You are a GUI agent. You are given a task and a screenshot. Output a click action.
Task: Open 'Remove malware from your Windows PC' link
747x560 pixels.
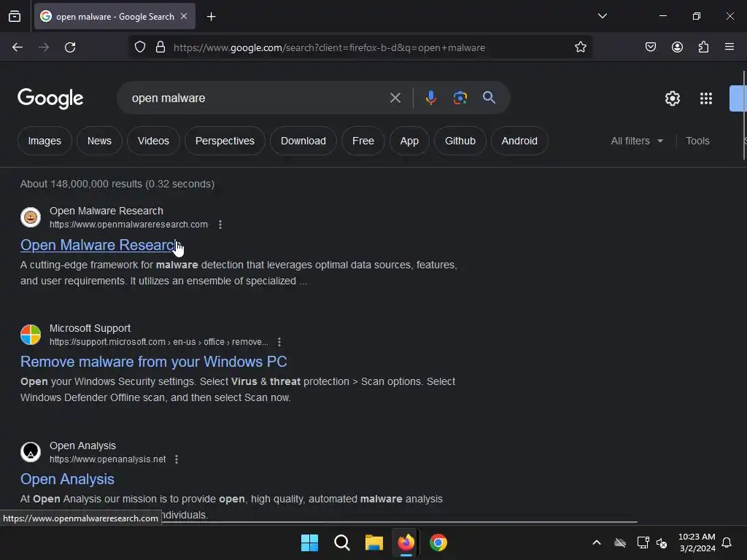point(153,362)
